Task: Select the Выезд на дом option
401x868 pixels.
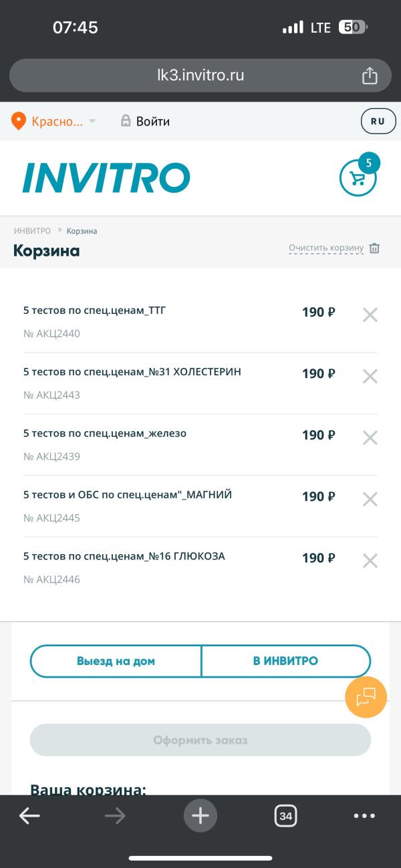Action: [x=116, y=662]
